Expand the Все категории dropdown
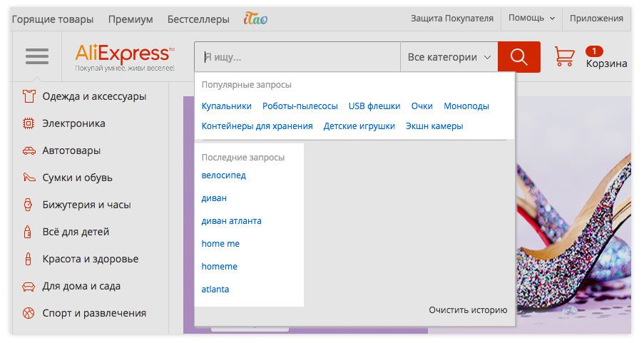 coord(449,57)
